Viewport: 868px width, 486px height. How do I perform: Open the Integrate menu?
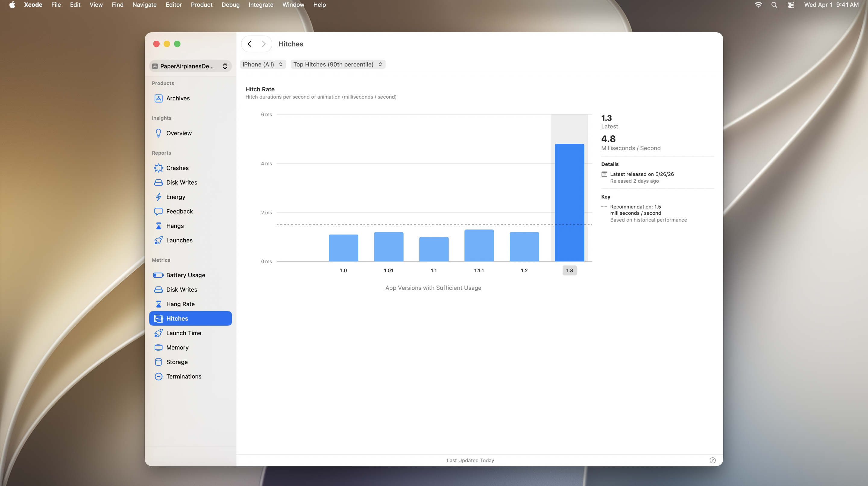point(261,5)
